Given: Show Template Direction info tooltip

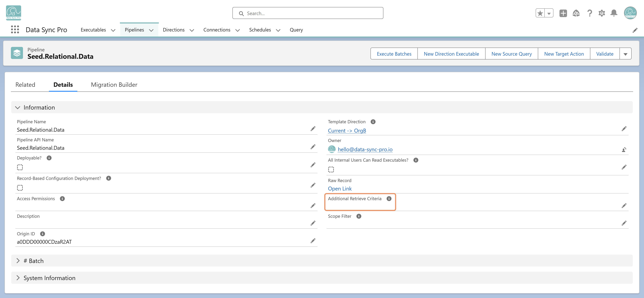Looking at the screenshot, I should 373,122.
